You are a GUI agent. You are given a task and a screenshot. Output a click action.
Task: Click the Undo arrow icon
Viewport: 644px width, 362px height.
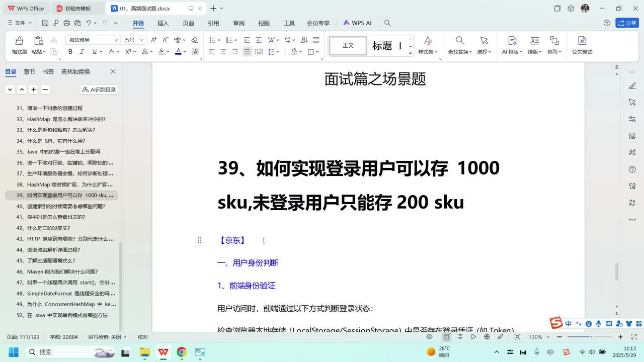[89, 23]
